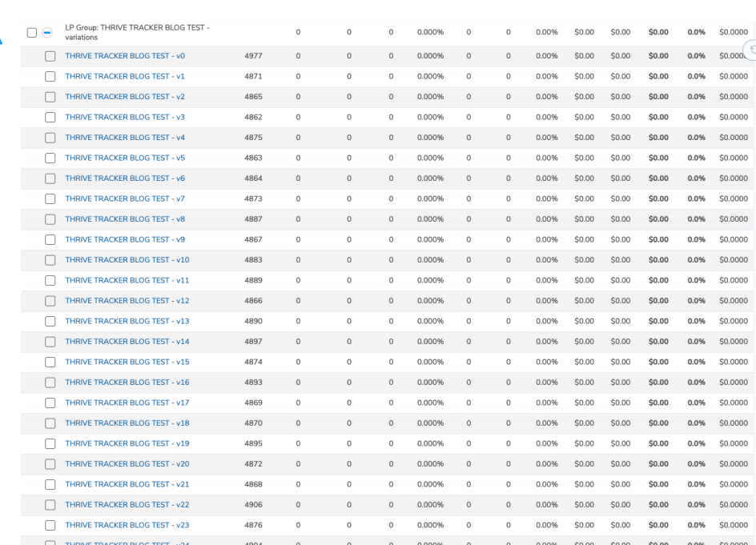Select the BLOG TEST - v5 checkbox
Screen dimensions: 756x545
[50, 158]
